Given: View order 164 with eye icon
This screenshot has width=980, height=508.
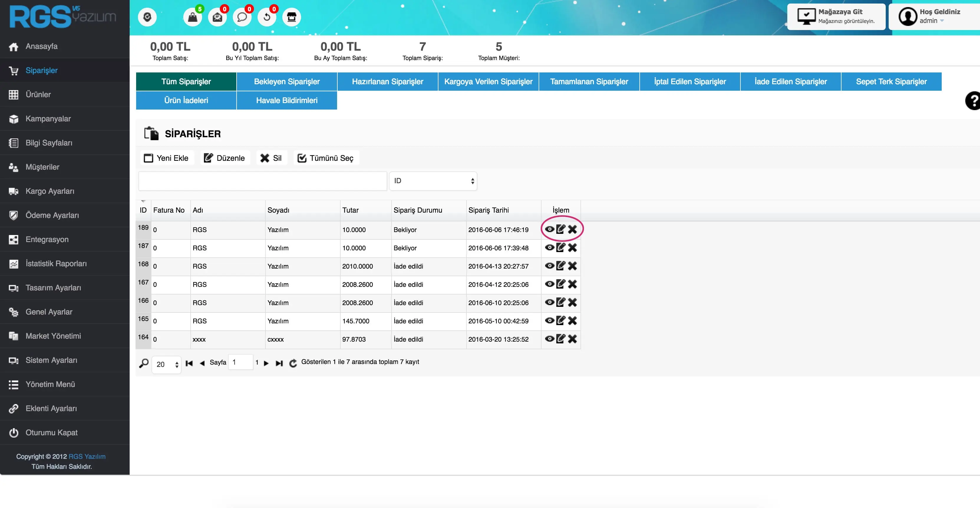Looking at the screenshot, I should click(x=549, y=338).
